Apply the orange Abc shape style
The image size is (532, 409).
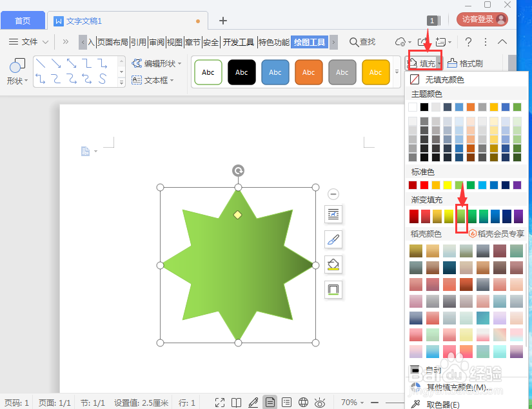[308, 72]
